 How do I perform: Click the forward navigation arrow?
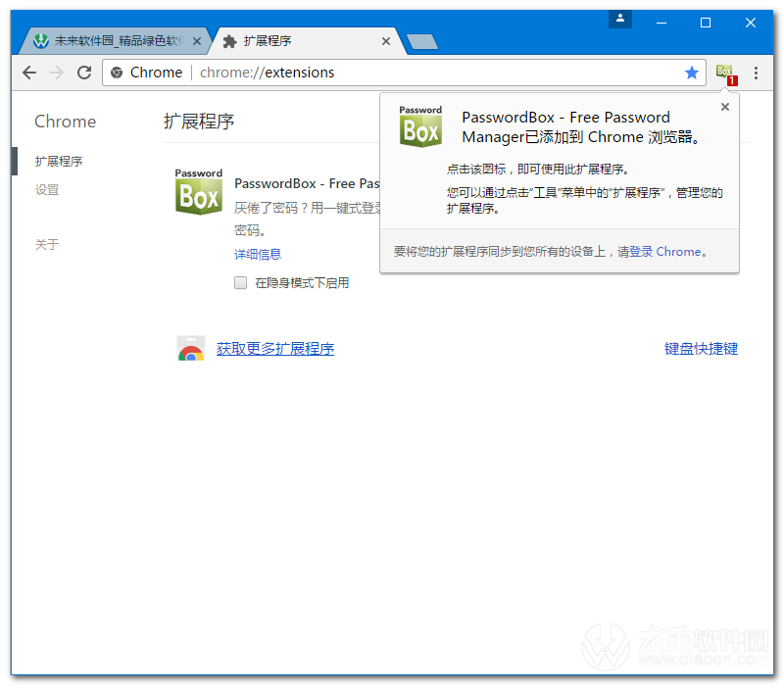click(x=57, y=73)
